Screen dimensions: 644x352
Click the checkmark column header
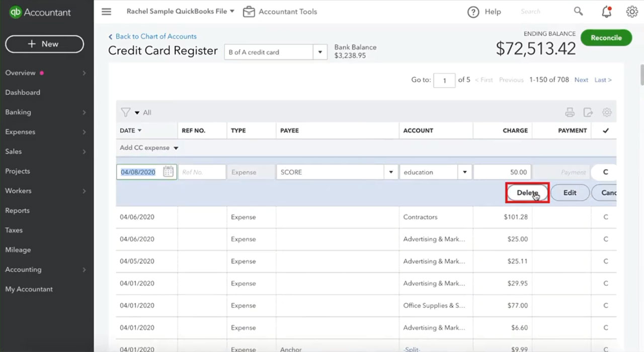click(605, 130)
